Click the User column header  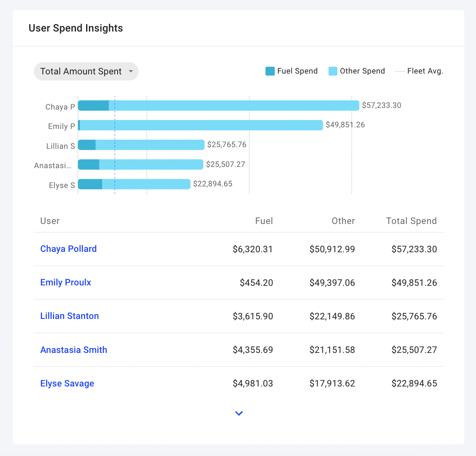pos(50,221)
